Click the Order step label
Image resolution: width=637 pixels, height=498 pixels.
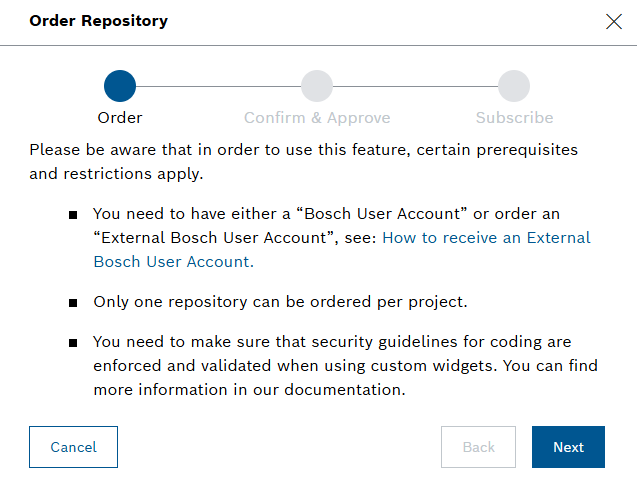point(120,118)
